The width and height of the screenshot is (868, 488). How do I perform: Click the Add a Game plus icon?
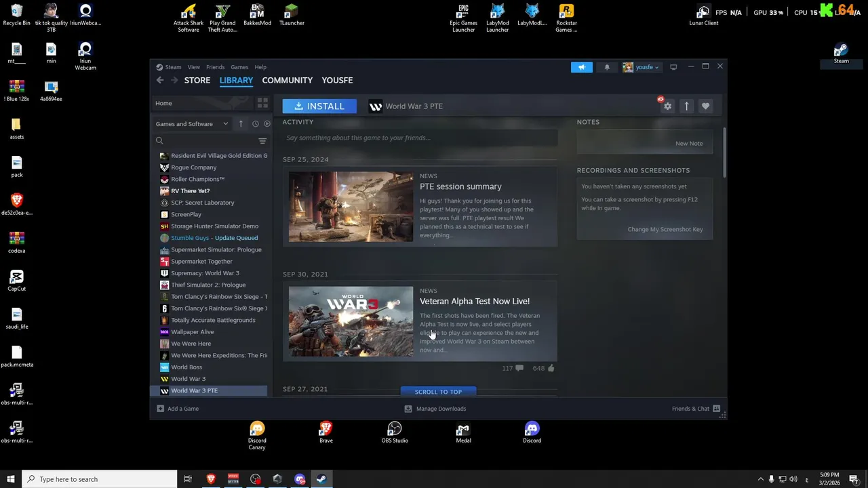point(160,409)
